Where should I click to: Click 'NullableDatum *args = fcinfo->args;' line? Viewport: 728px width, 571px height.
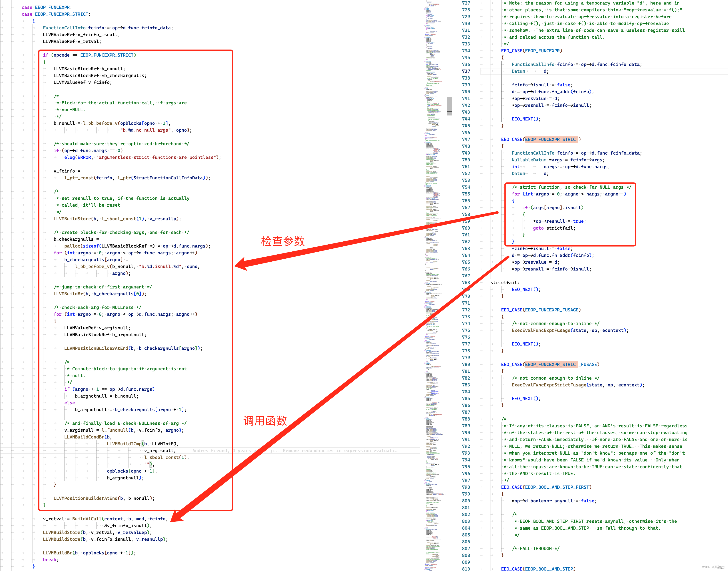(x=558, y=160)
